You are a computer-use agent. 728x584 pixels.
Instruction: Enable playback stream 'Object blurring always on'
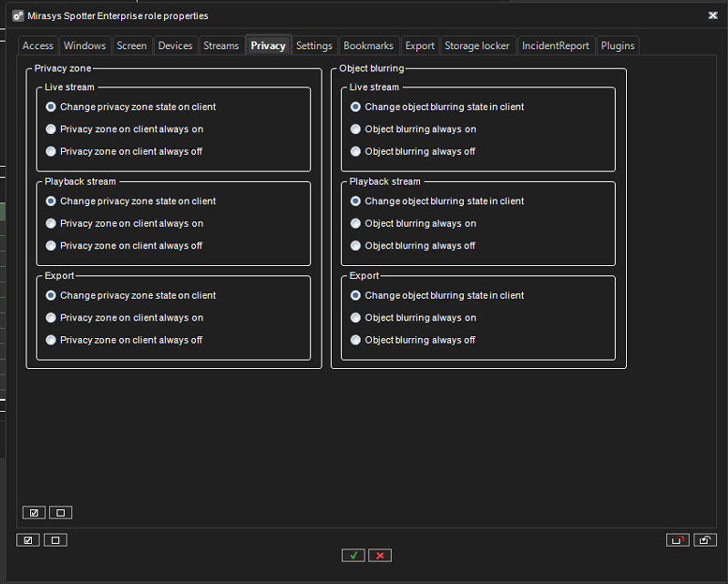[356, 223]
